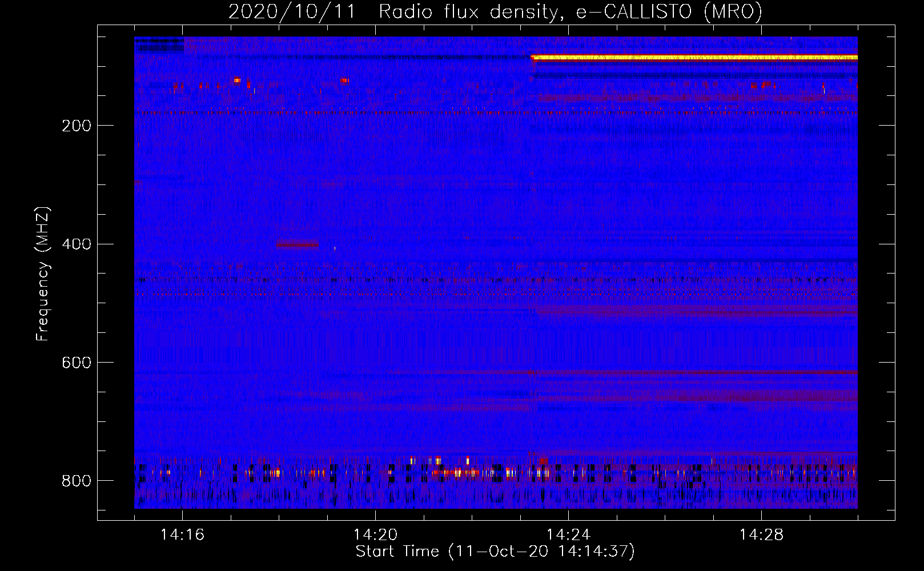Click the 14:16 time tick label

tap(182, 535)
